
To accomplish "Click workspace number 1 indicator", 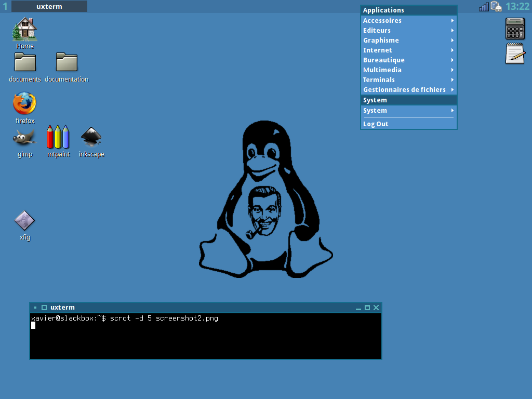I will pyautogui.click(x=5, y=6).
